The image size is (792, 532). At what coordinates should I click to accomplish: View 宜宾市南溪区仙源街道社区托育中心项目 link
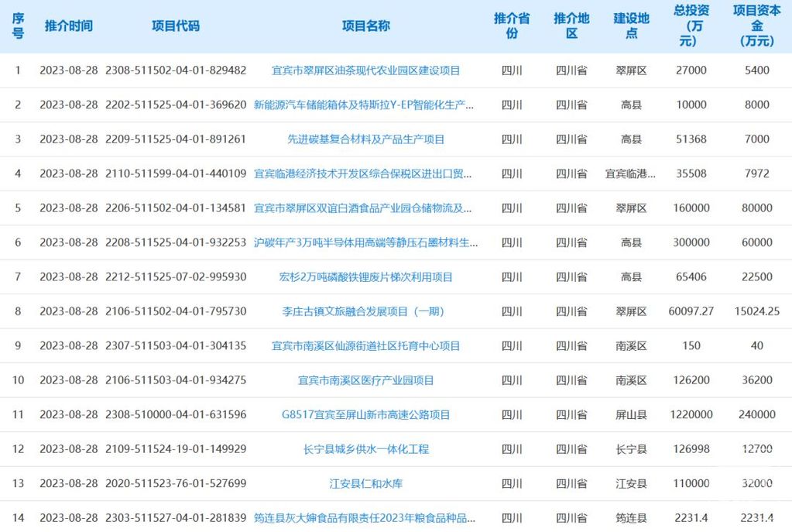(x=365, y=346)
